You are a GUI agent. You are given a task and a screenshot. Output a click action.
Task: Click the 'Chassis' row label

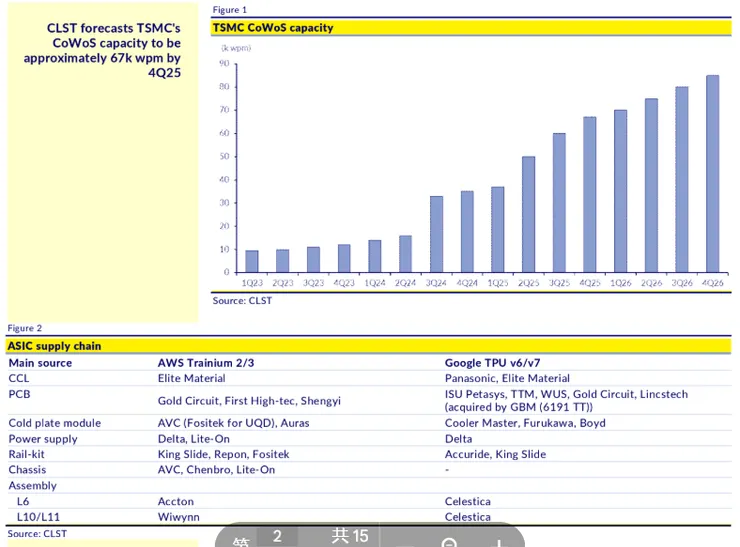27,470
